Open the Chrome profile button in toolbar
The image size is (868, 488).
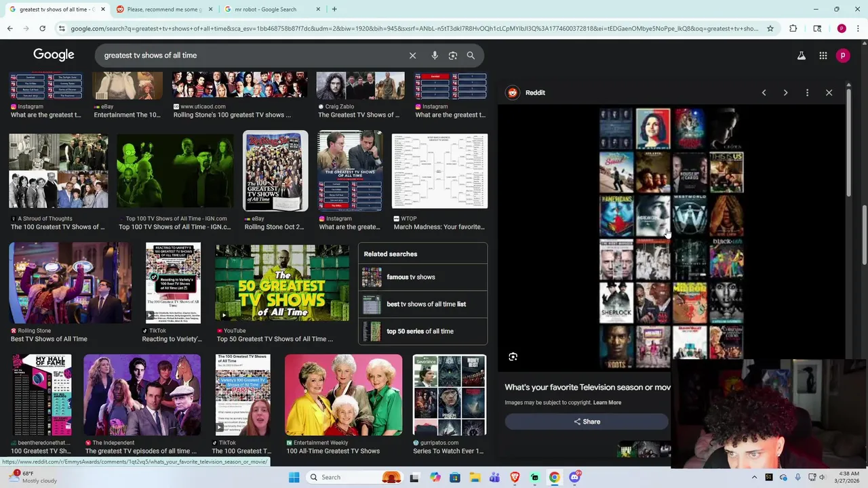point(842,28)
